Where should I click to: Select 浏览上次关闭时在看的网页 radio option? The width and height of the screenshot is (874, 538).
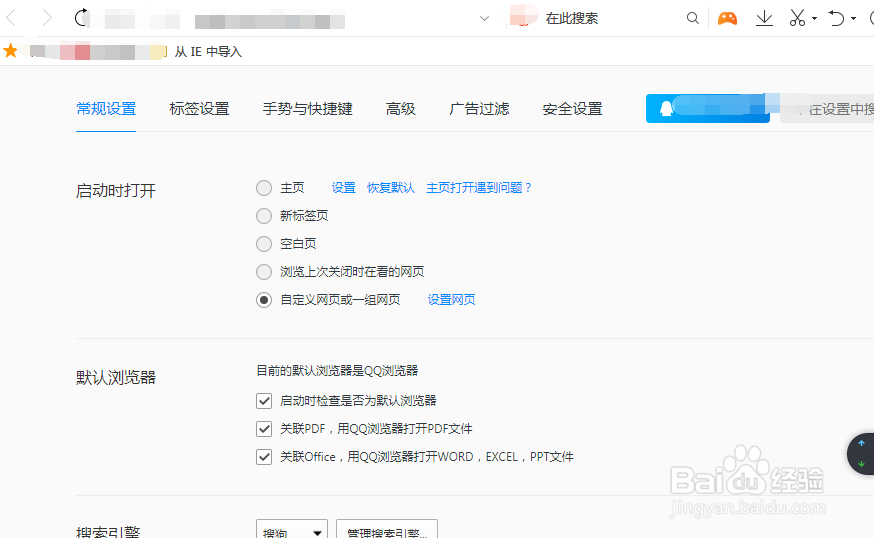[264, 272]
